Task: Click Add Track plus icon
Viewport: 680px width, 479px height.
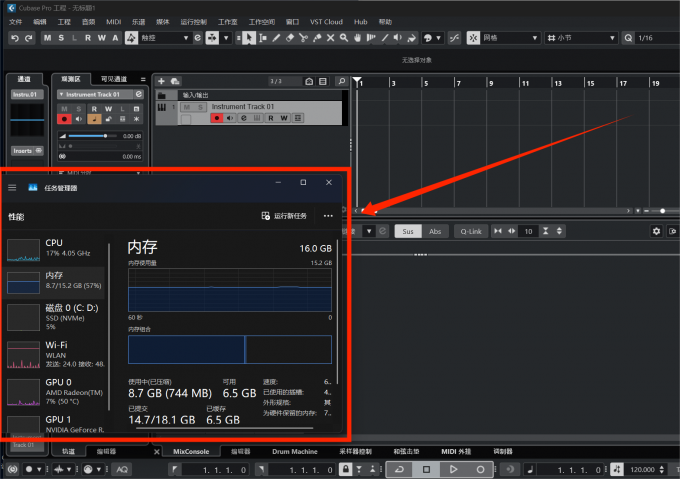Action: 161,81
